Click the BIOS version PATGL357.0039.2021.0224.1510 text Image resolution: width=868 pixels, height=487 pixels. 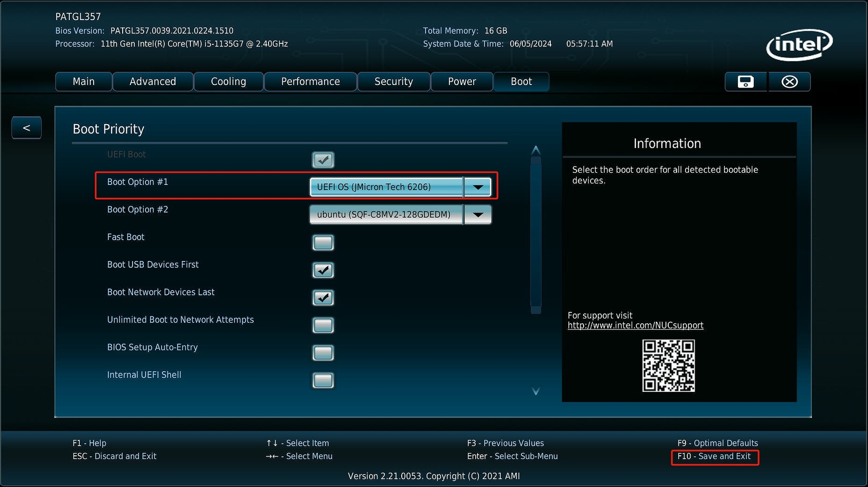point(172,31)
